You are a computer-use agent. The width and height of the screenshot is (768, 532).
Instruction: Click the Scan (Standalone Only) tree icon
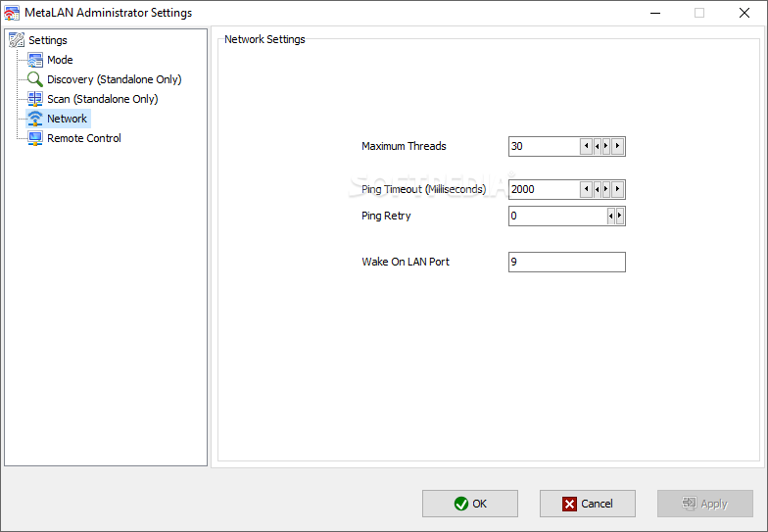(x=35, y=99)
